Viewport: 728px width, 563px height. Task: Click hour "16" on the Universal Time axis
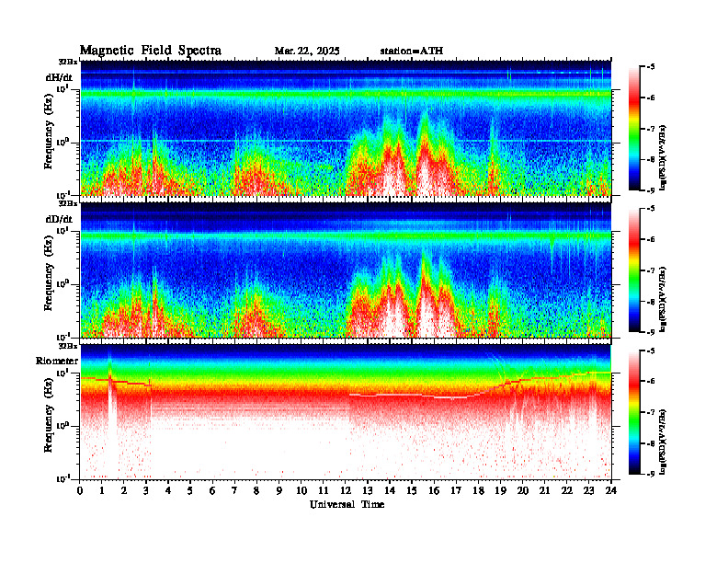pyautogui.click(x=434, y=491)
